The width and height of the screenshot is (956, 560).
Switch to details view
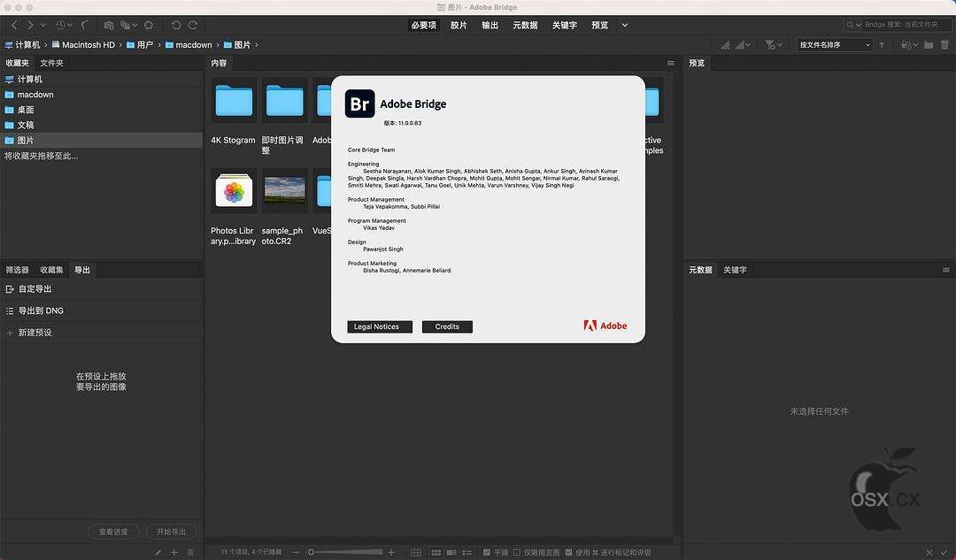[x=451, y=552]
